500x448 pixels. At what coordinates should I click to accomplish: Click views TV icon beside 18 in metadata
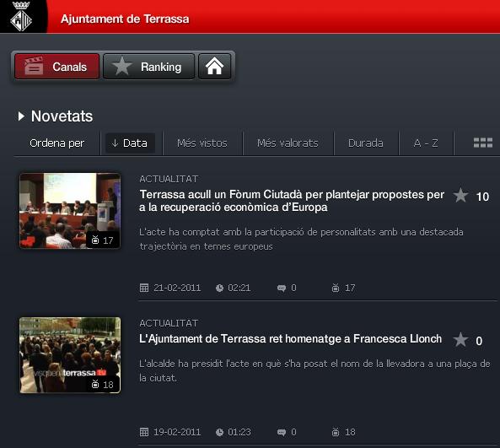tap(336, 432)
